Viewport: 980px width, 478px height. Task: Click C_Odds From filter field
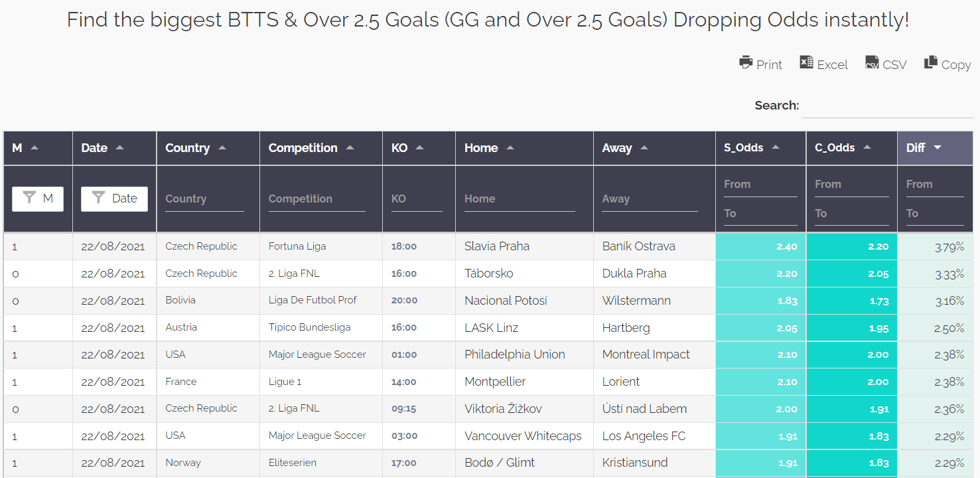[851, 185]
